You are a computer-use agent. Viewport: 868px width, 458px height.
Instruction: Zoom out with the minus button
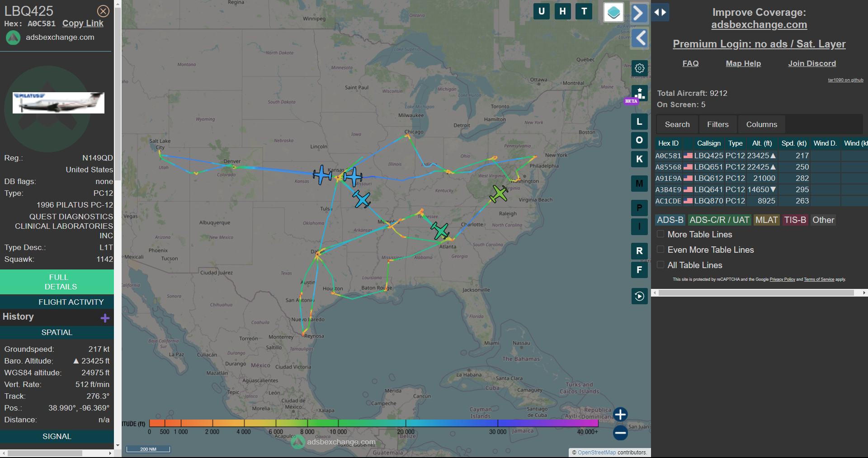pyautogui.click(x=620, y=433)
